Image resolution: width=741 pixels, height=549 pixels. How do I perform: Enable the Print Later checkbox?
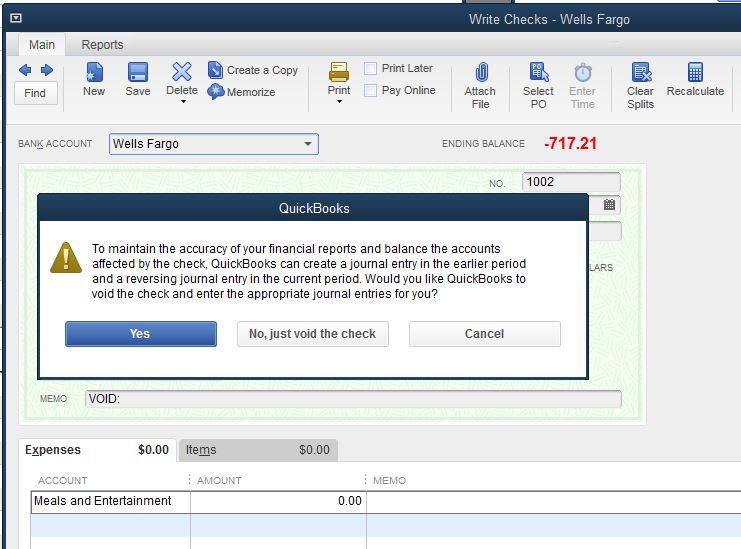[370, 69]
